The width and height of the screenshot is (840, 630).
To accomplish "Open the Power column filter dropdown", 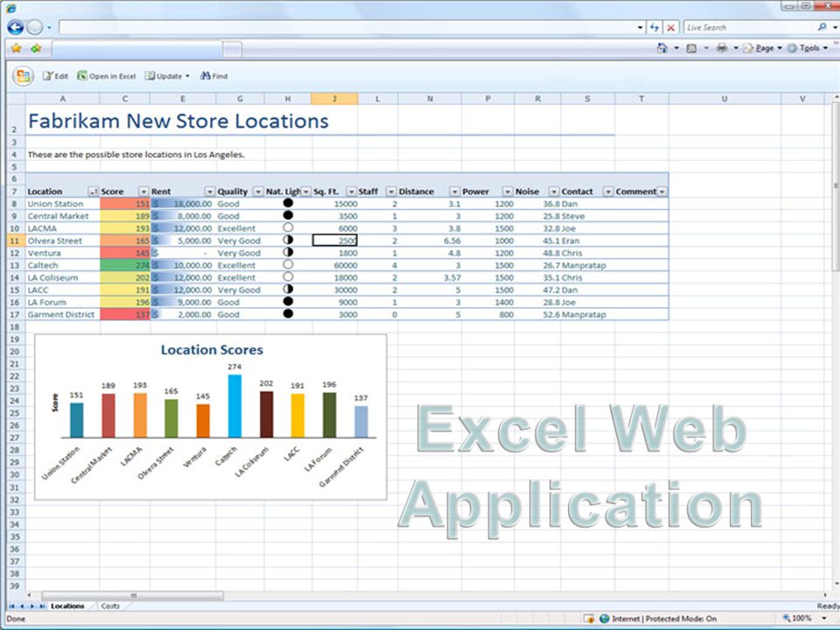I will tap(507, 192).
